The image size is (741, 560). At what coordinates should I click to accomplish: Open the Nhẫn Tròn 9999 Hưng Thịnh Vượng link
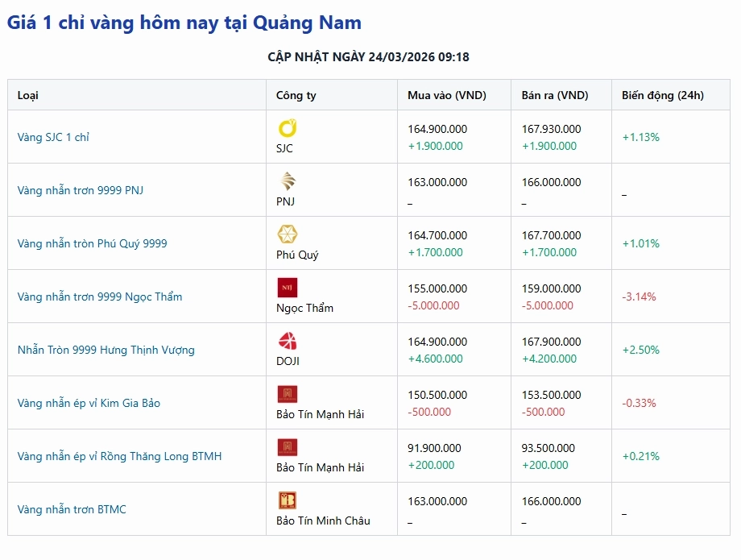(106, 350)
